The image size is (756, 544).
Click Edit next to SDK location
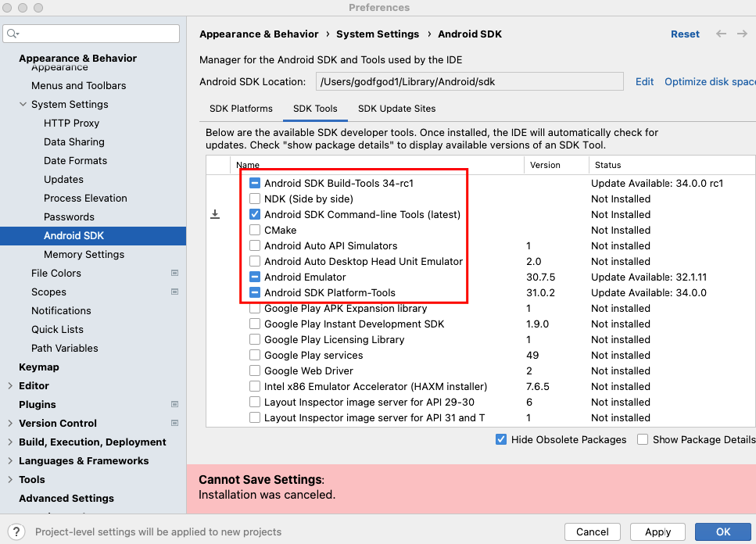(644, 81)
